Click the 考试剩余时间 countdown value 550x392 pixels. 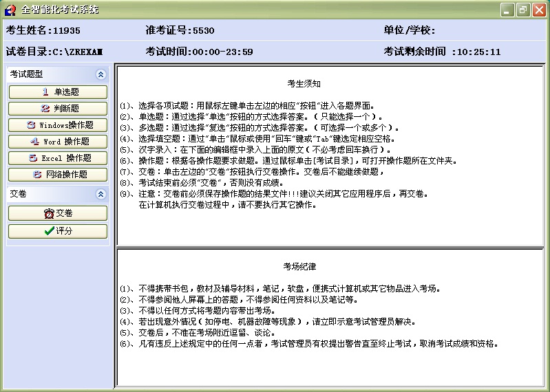[479, 52]
